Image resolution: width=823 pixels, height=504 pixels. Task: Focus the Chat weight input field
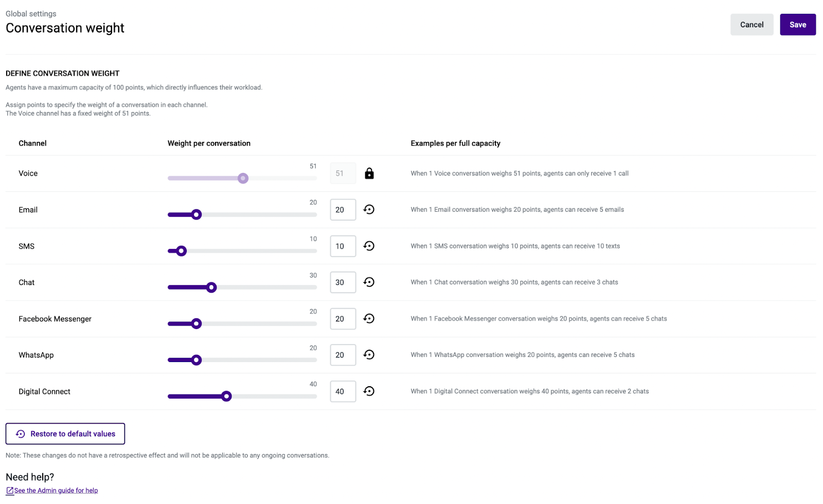[x=343, y=282]
